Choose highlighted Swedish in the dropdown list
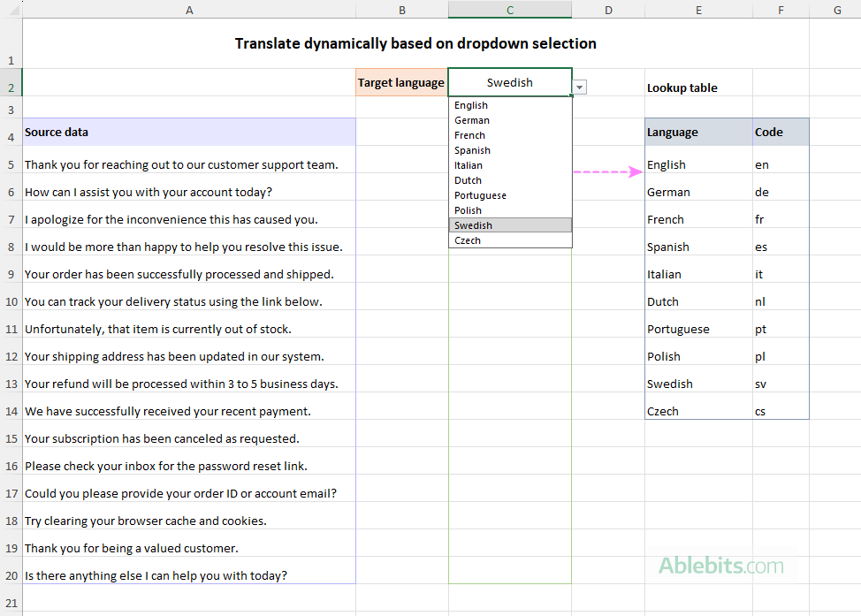861x616 pixels. point(510,225)
